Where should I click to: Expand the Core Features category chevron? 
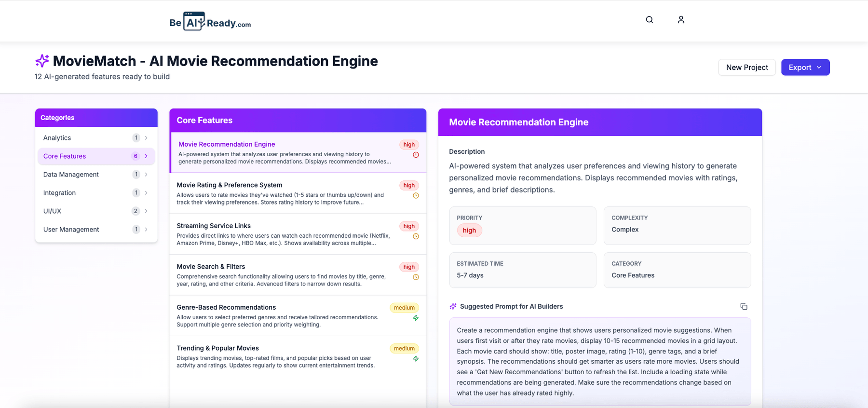146,156
